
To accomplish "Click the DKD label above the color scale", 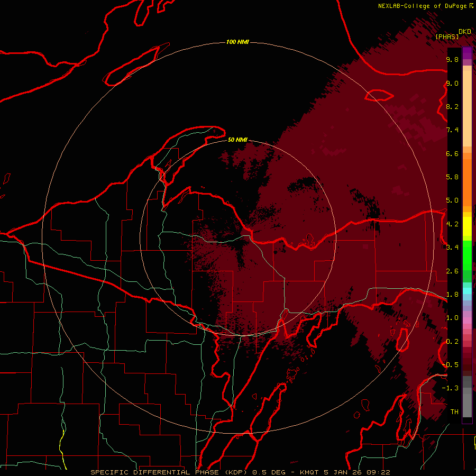I will [x=465, y=32].
